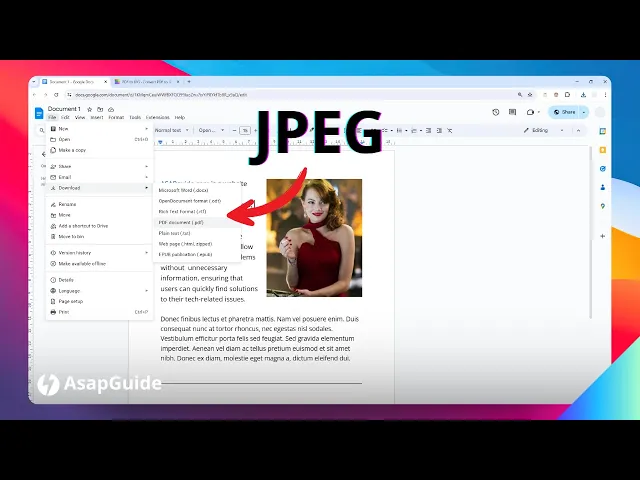Expand the Normal text style dropdown
This screenshot has width=640, height=480.
[172, 131]
